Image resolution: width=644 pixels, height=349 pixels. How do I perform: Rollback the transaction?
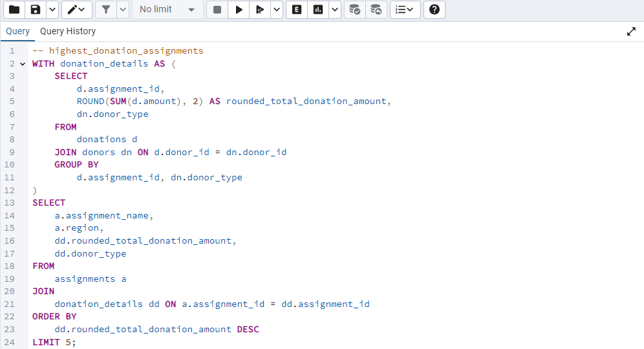pyautogui.click(x=376, y=10)
